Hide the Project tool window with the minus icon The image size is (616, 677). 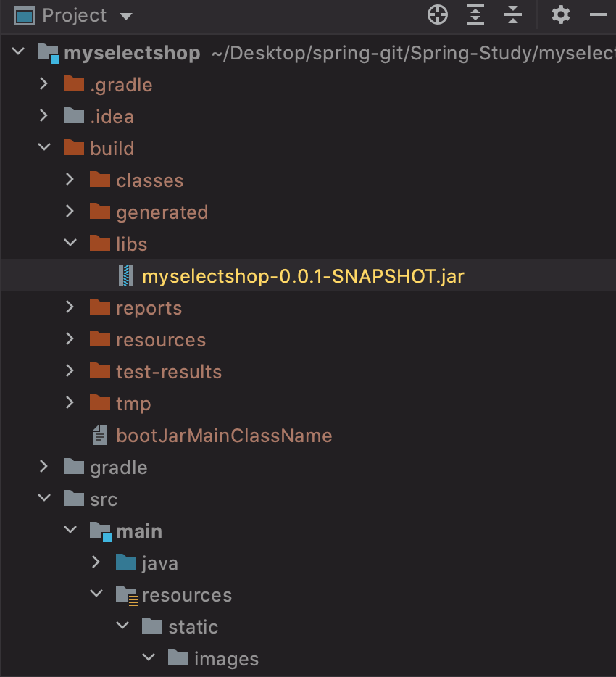coord(599,15)
